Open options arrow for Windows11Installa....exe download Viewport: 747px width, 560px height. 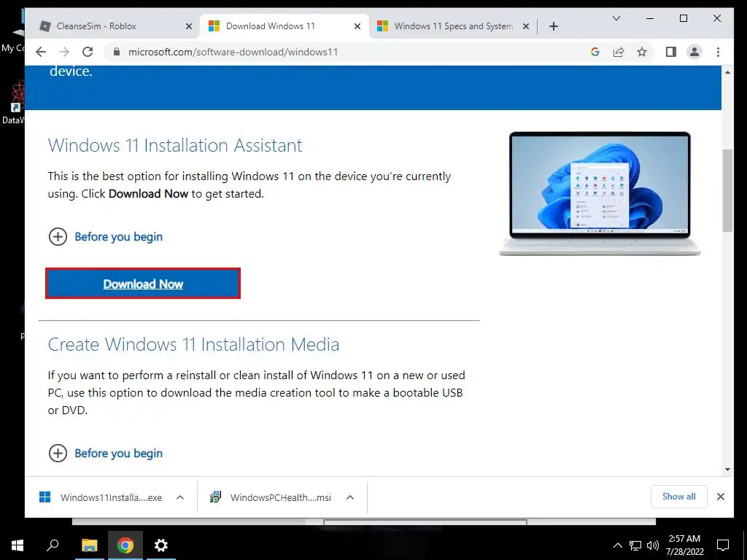pyautogui.click(x=180, y=497)
